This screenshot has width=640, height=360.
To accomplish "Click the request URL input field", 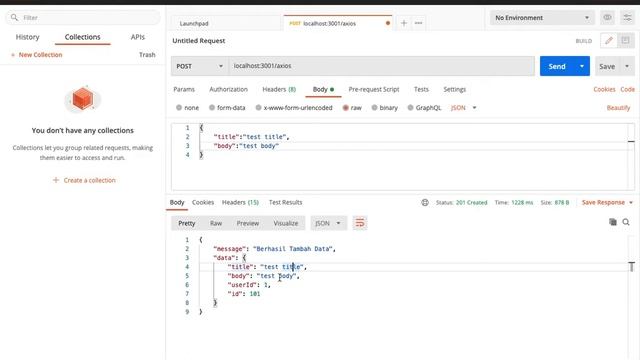I will tap(382, 66).
